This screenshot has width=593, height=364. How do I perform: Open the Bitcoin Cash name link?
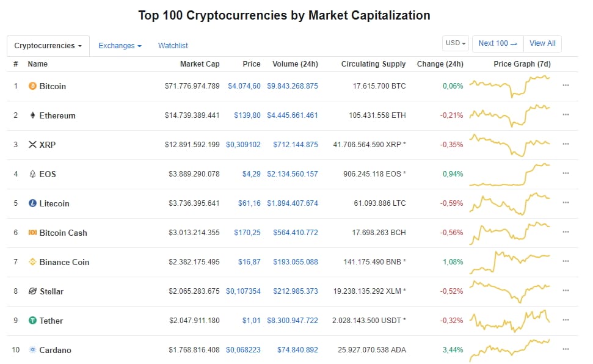[x=63, y=233]
